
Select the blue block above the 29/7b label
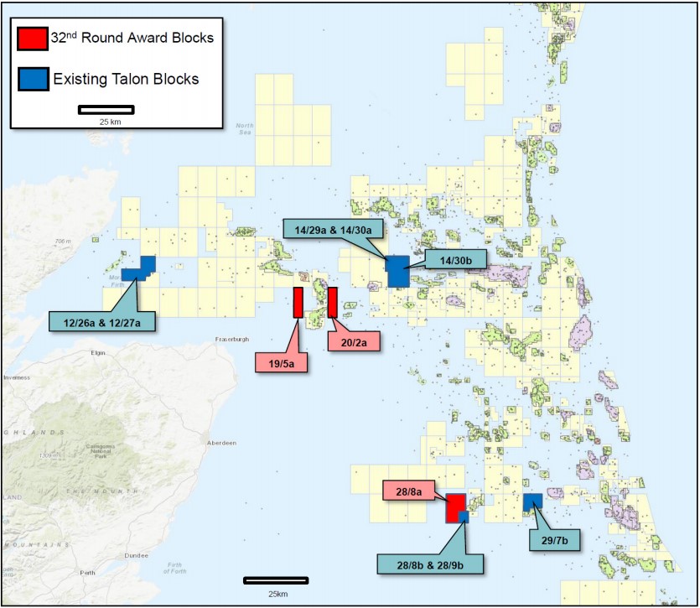coord(532,501)
